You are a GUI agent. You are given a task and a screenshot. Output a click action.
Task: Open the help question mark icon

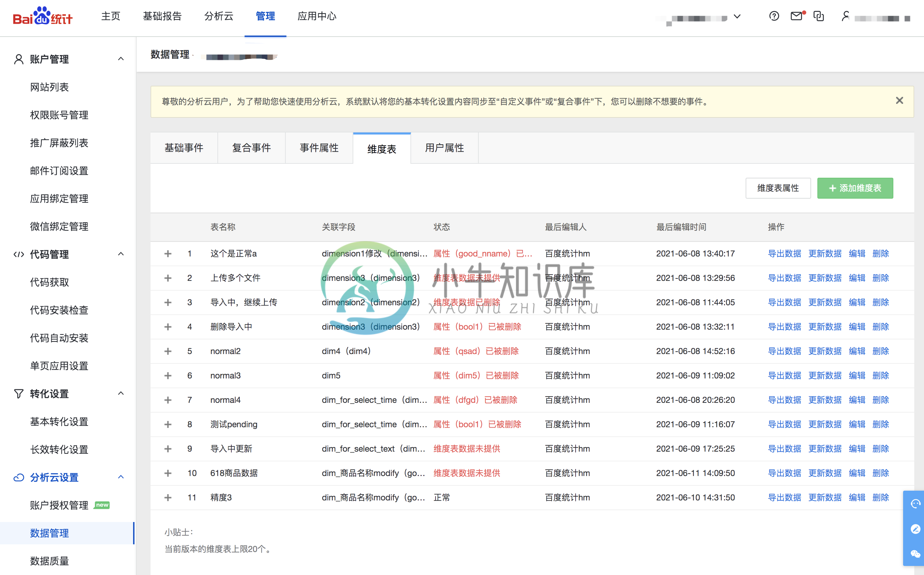[774, 16]
